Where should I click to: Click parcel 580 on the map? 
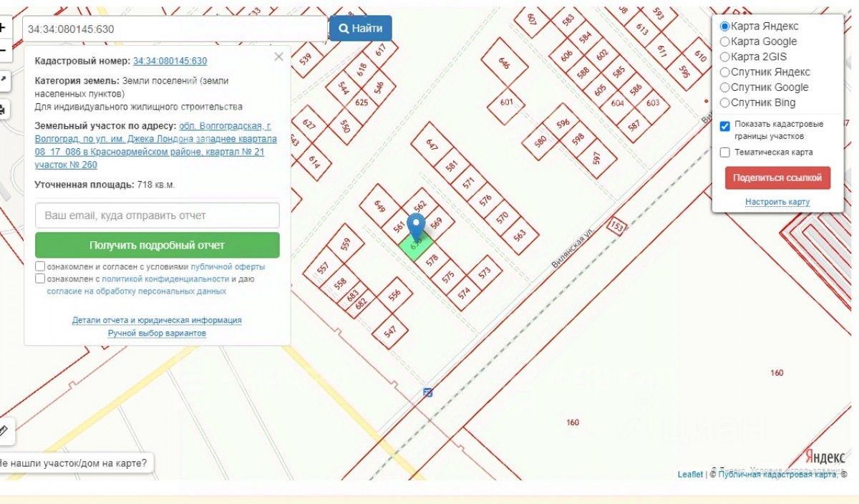pyautogui.click(x=540, y=140)
